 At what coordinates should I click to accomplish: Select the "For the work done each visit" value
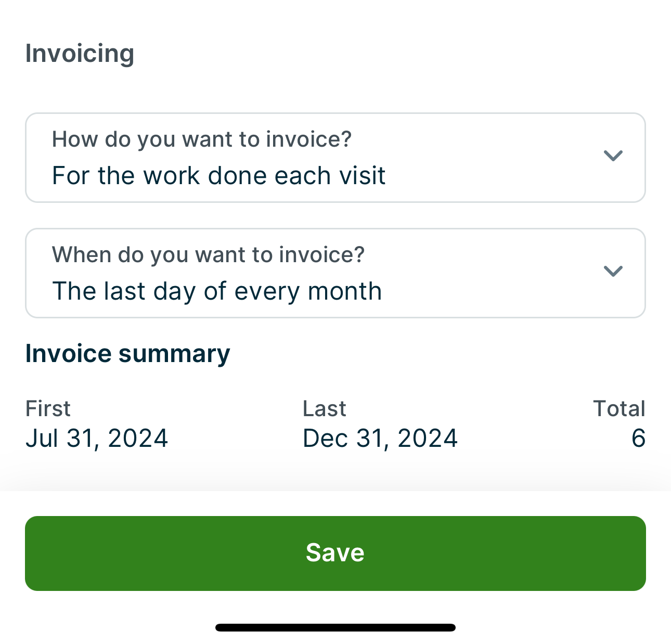[x=218, y=176]
